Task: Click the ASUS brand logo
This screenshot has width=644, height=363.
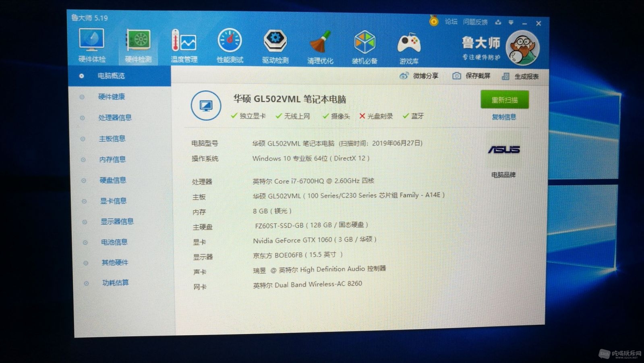Action: pyautogui.click(x=504, y=149)
